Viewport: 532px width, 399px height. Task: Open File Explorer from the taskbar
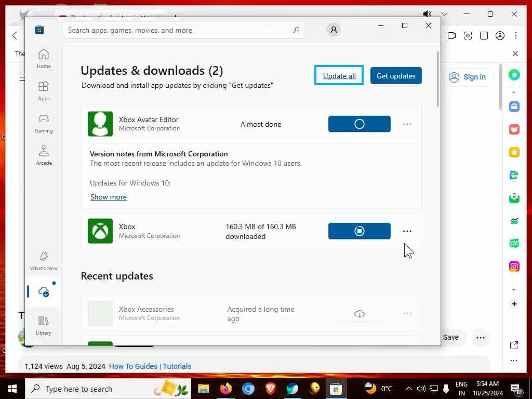click(204, 389)
